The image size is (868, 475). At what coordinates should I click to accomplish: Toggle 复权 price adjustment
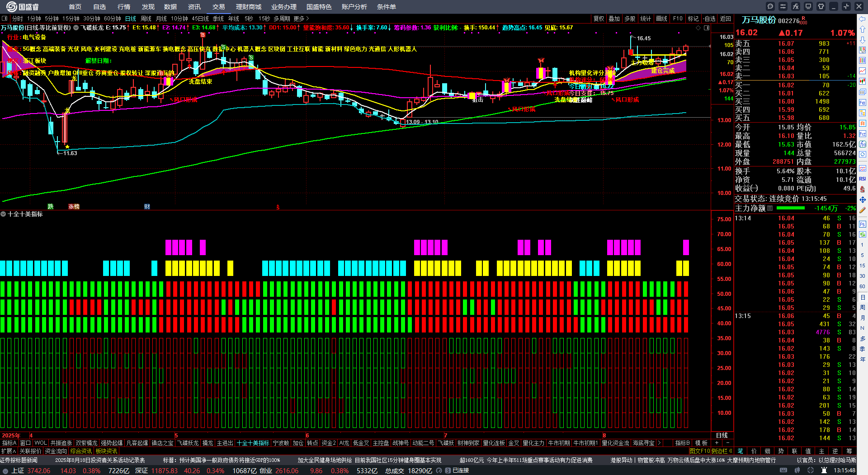pyautogui.click(x=599, y=19)
